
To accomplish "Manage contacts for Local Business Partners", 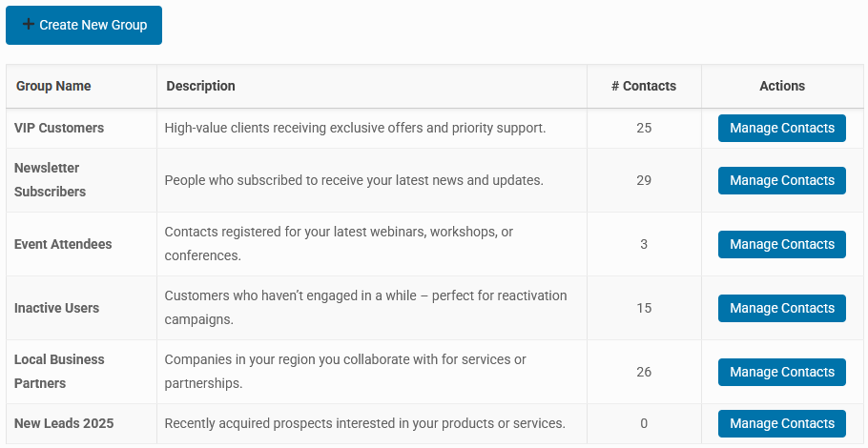I will click(781, 372).
